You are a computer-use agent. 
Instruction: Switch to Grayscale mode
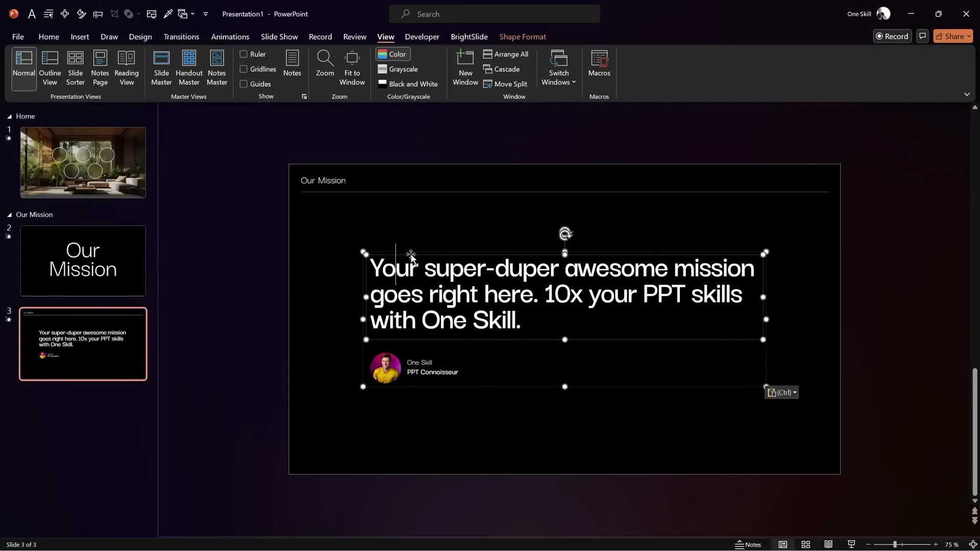tap(398, 69)
